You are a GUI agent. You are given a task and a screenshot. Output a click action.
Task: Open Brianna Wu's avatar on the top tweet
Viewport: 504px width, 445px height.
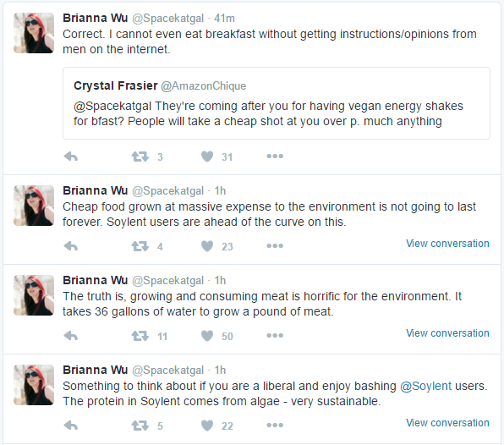click(34, 33)
